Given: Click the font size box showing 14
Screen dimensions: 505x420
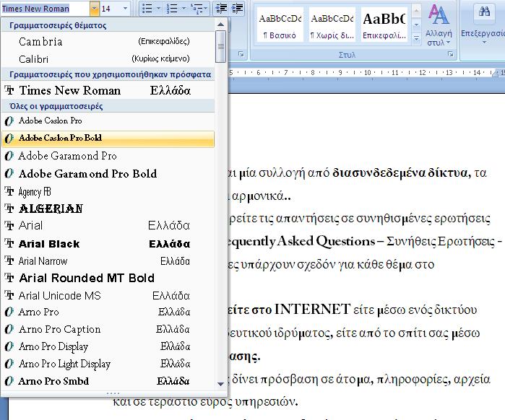Looking at the screenshot, I should pos(111,9).
